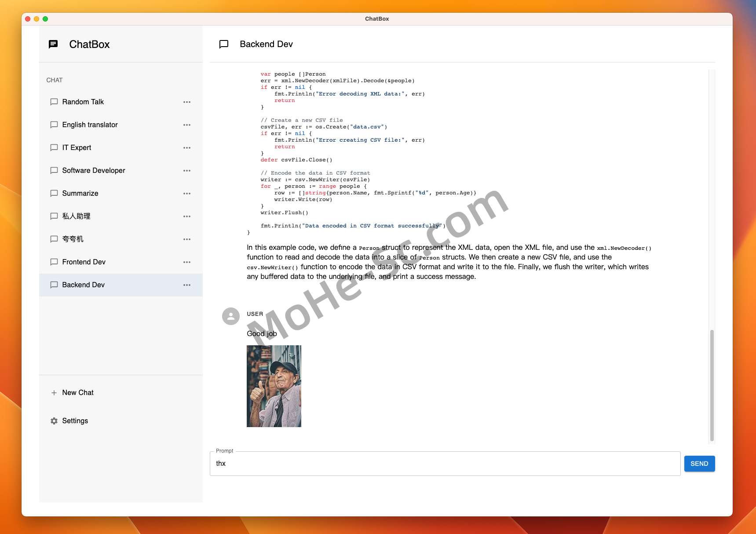The image size is (756, 534).
Task: Click the chat bubble icon beside Backend Dev header
Action: pos(224,44)
